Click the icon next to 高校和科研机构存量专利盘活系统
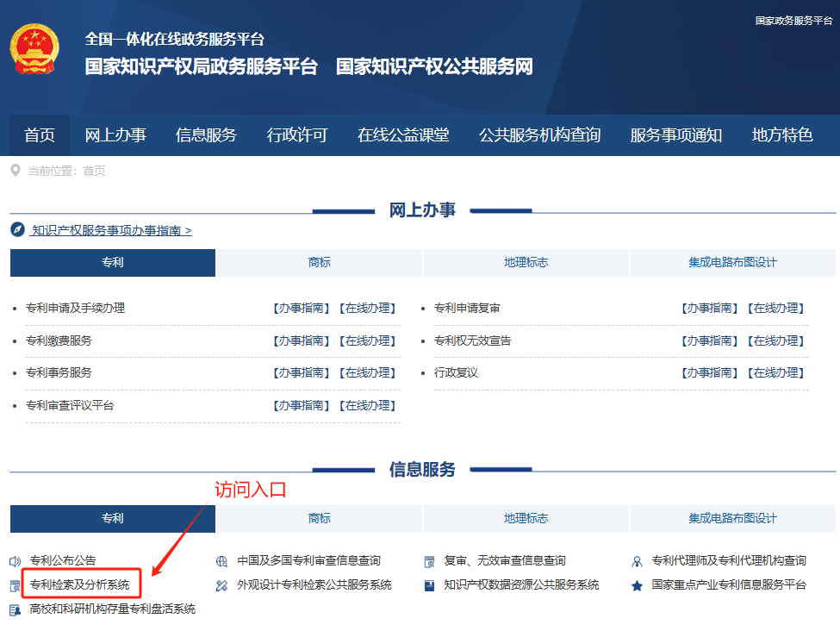This screenshot has height=631, width=840. (15, 610)
